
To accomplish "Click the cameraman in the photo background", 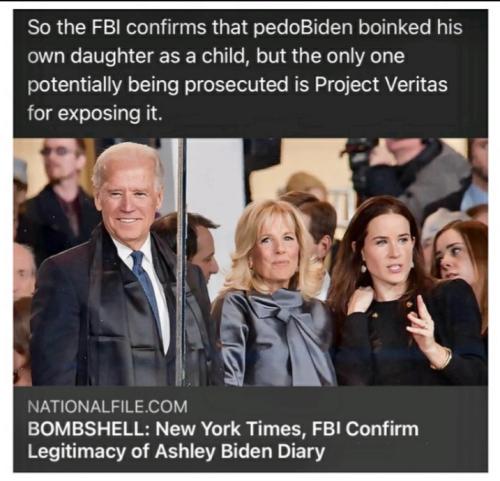I will tap(413, 173).
